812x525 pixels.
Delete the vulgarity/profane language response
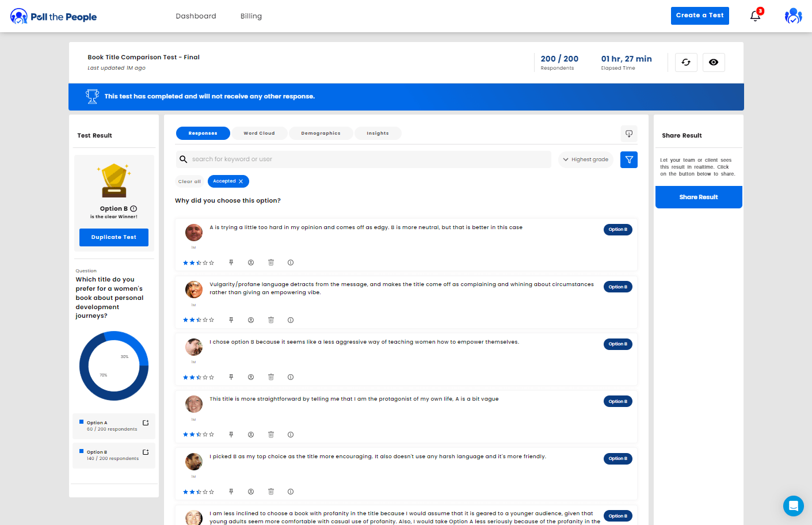click(x=271, y=320)
